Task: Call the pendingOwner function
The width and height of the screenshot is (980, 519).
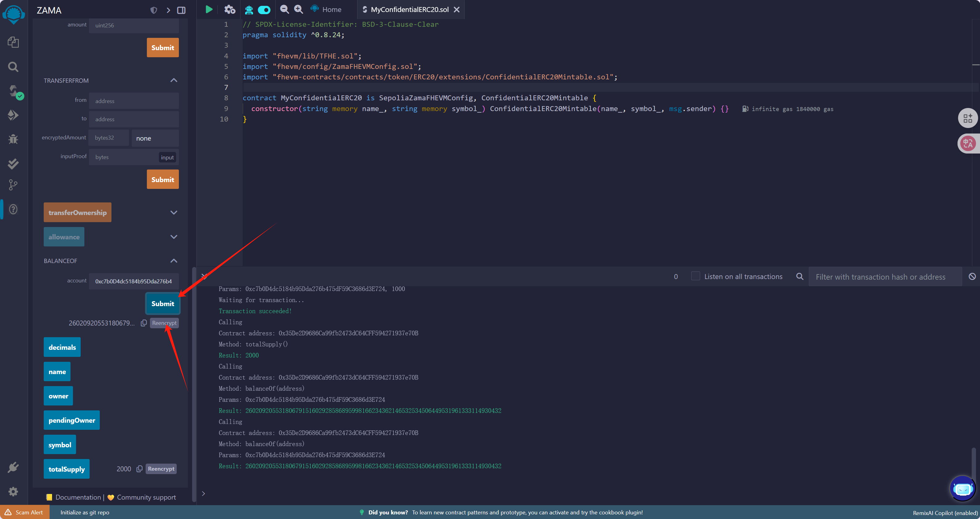Action: (71, 420)
